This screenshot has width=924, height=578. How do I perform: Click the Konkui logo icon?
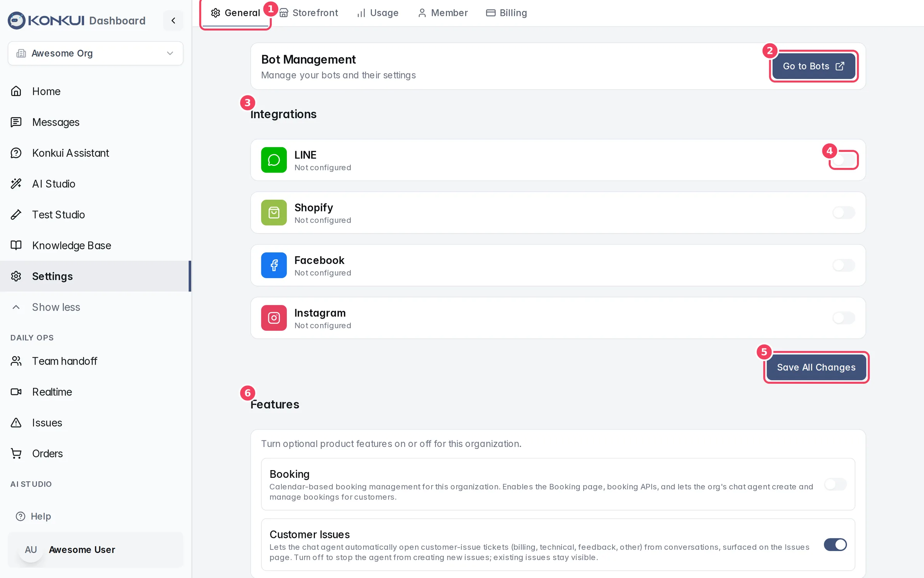17,20
